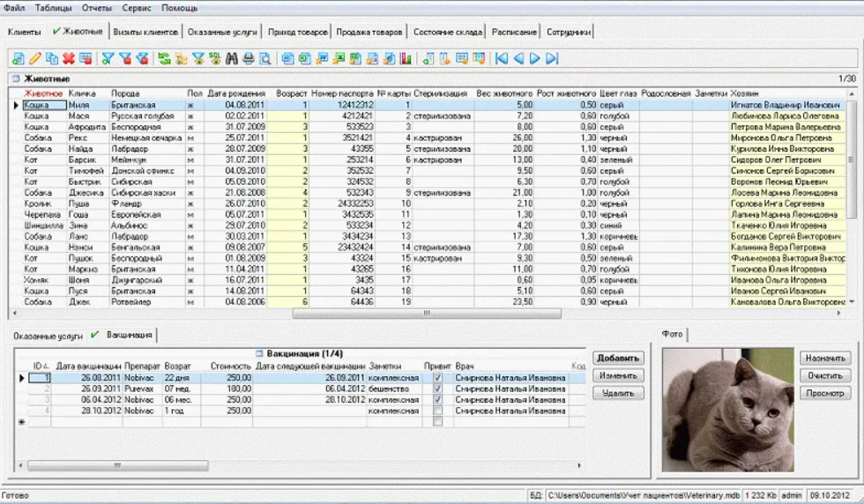Open the Файл menu

(x=14, y=8)
